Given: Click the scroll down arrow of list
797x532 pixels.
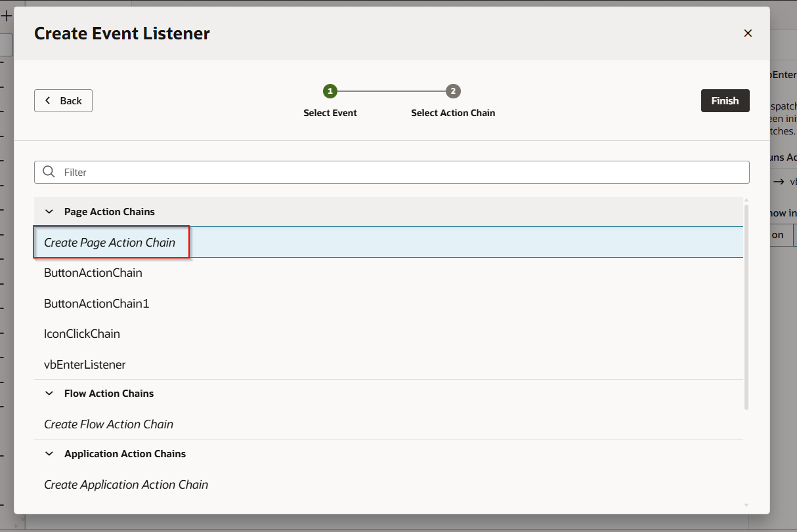Looking at the screenshot, I should pos(746,504).
